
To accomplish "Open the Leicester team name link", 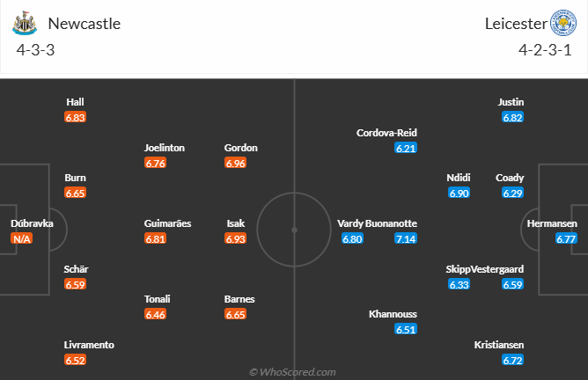I will 516,24.
